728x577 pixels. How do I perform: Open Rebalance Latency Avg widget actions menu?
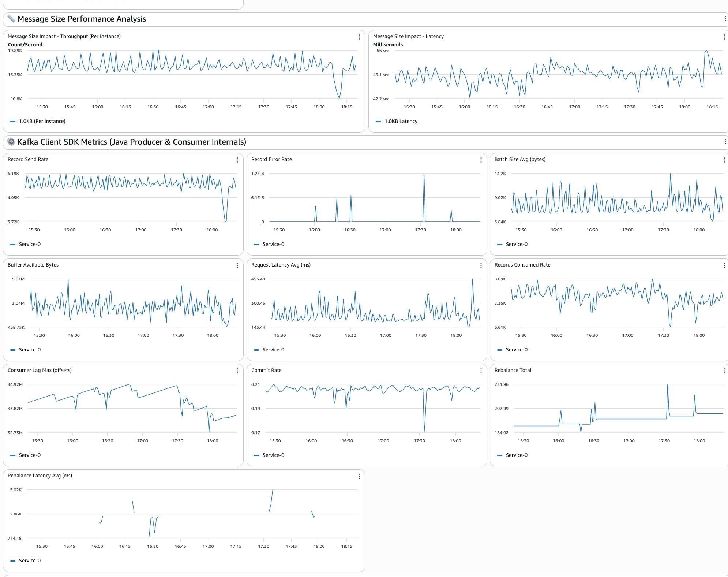click(359, 476)
